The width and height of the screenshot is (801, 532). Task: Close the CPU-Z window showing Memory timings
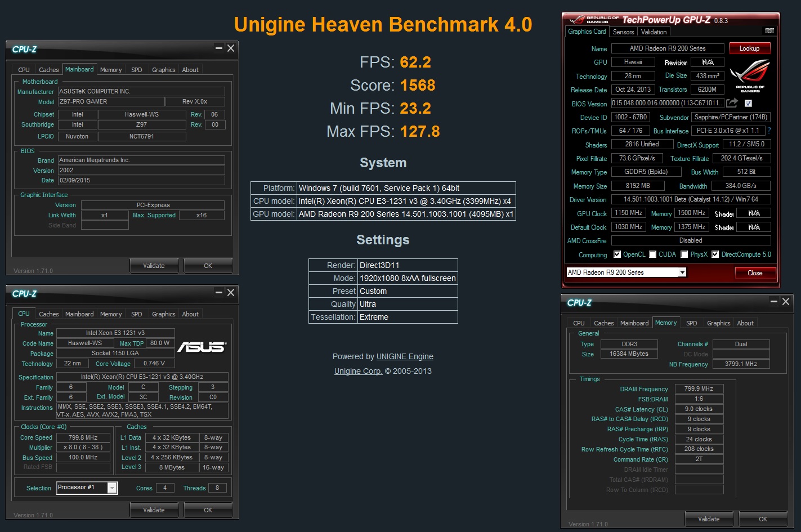click(x=786, y=302)
